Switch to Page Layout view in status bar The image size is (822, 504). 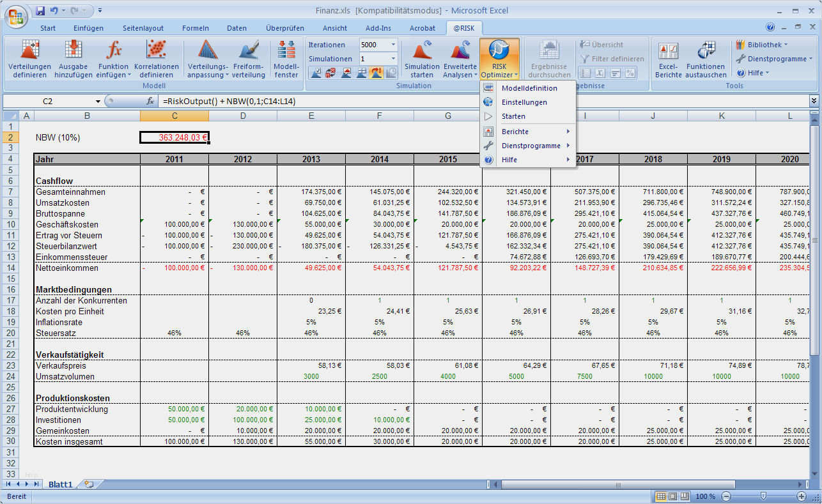[672, 496]
